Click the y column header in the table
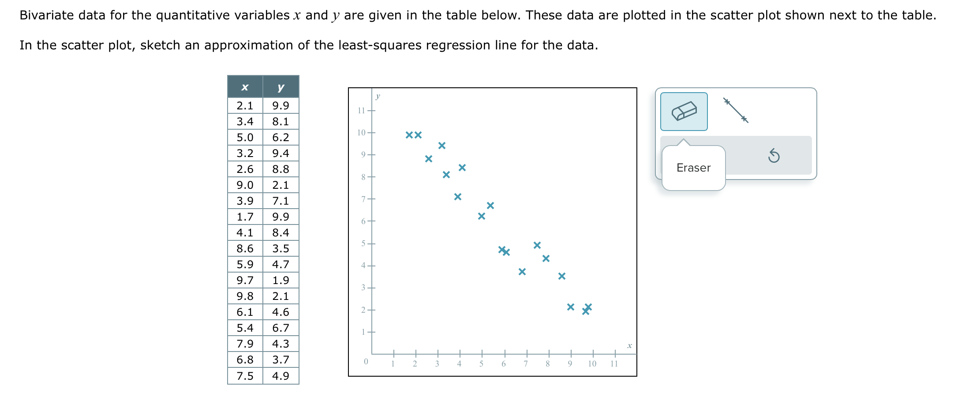980x419 pixels. 281,87
